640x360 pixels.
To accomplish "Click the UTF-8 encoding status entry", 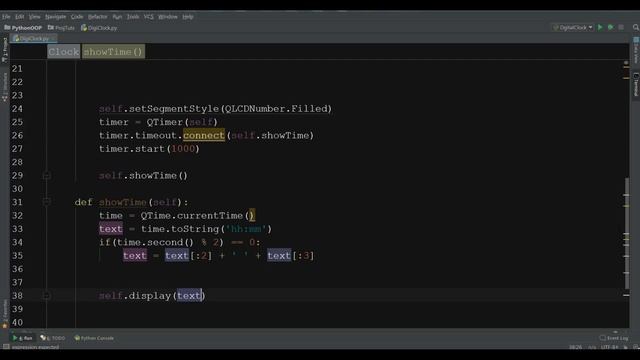I will pos(609,347).
